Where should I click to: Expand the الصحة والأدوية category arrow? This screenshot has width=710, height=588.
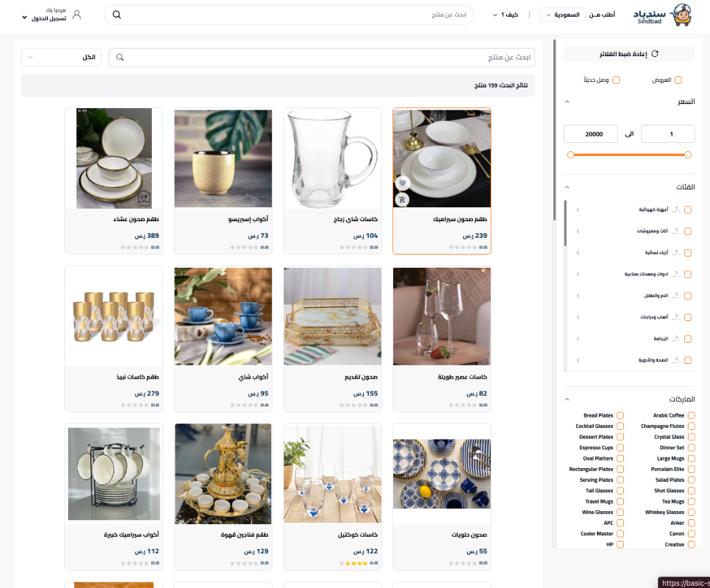pyautogui.click(x=578, y=360)
